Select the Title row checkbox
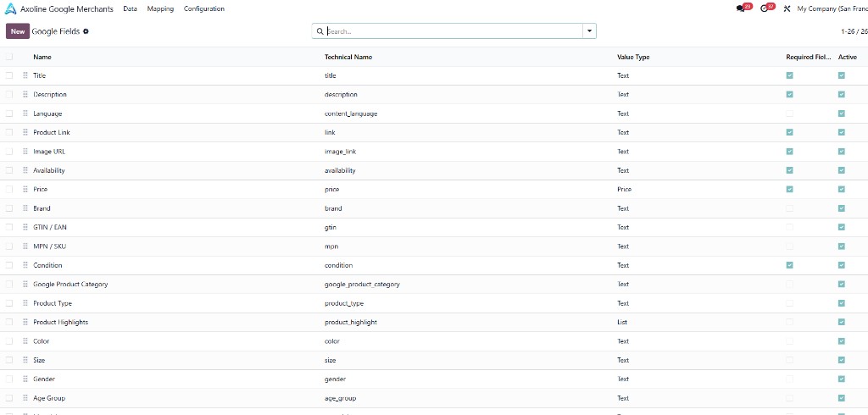 [x=8, y=75]
